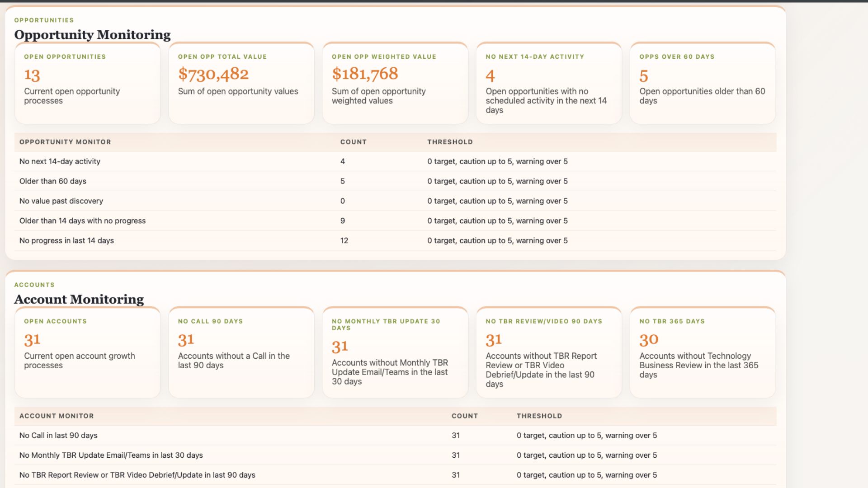The height and width of the screenshot is (488, 868).
Task: Click threshold text for No Monthly TBR Update row
Action: point(587,455)
